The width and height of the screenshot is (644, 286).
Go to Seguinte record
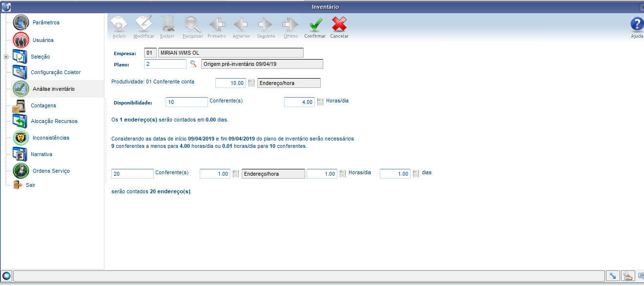(x=266, y=27)
